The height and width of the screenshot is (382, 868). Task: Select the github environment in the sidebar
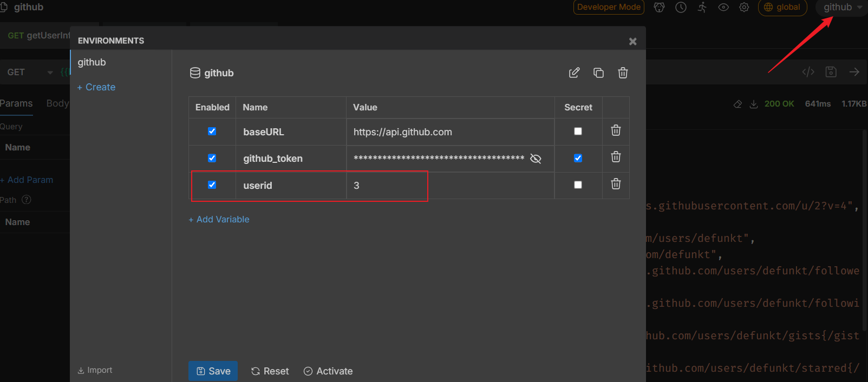coord(92,62)
